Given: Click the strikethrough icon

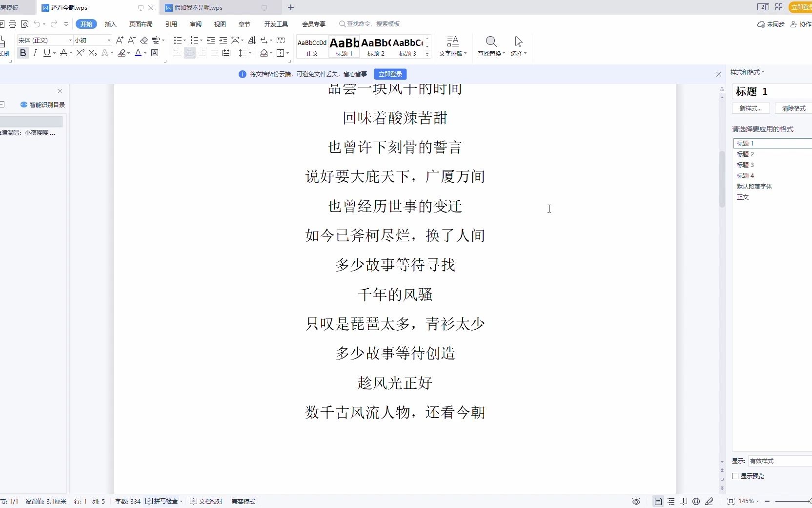Looking at the screenshot, I should (63, 53).
